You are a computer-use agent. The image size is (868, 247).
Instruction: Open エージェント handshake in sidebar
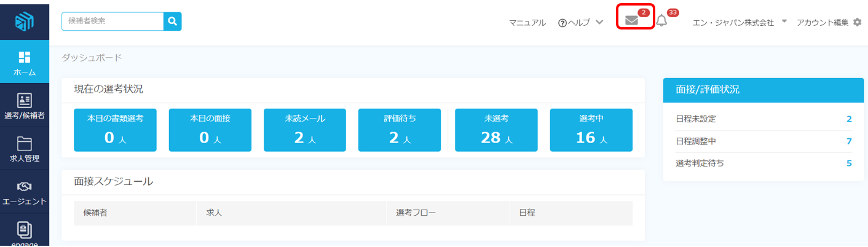click(x=25, y=192)
